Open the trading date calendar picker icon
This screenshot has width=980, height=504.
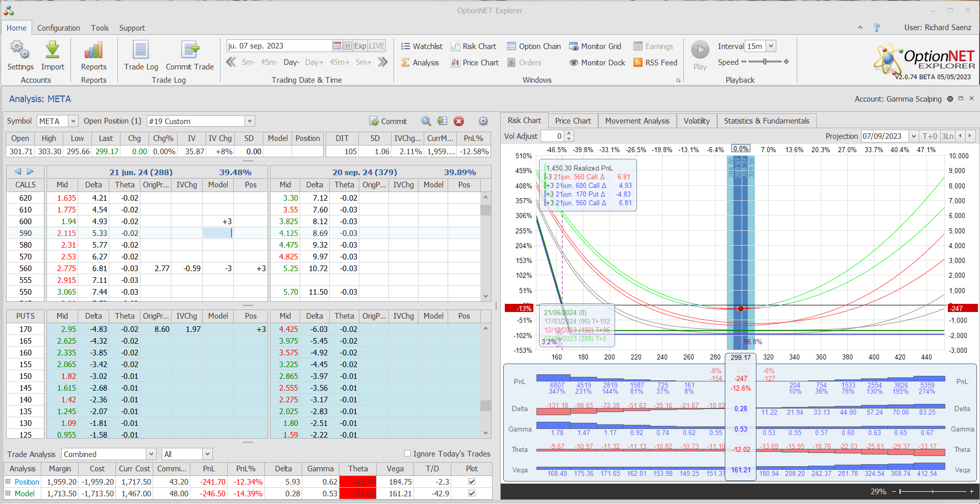coord(337,45)
